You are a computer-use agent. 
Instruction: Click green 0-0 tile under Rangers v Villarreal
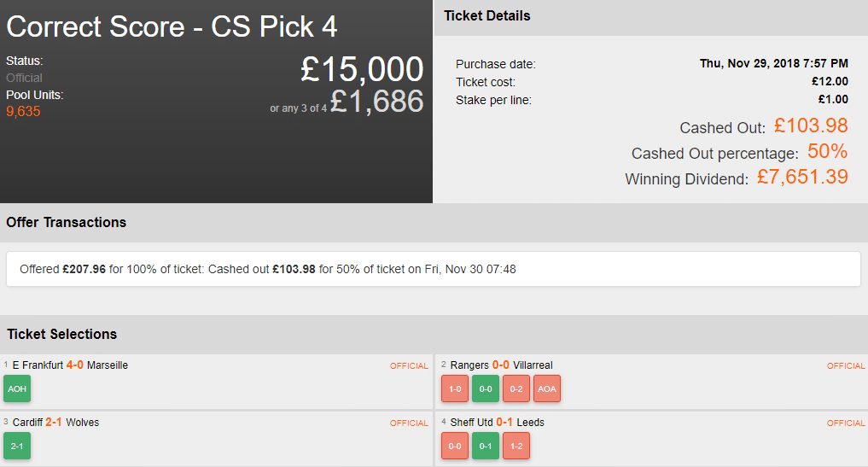click(486, 388)
